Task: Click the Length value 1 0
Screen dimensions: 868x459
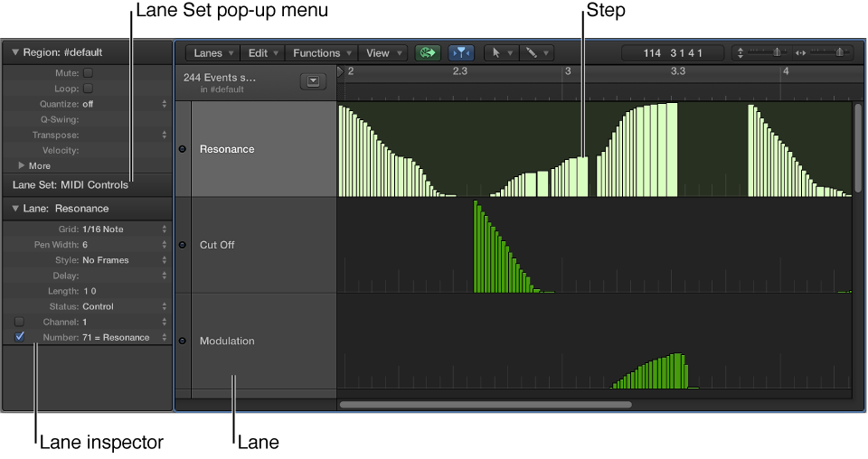Action: click(90, 291)
